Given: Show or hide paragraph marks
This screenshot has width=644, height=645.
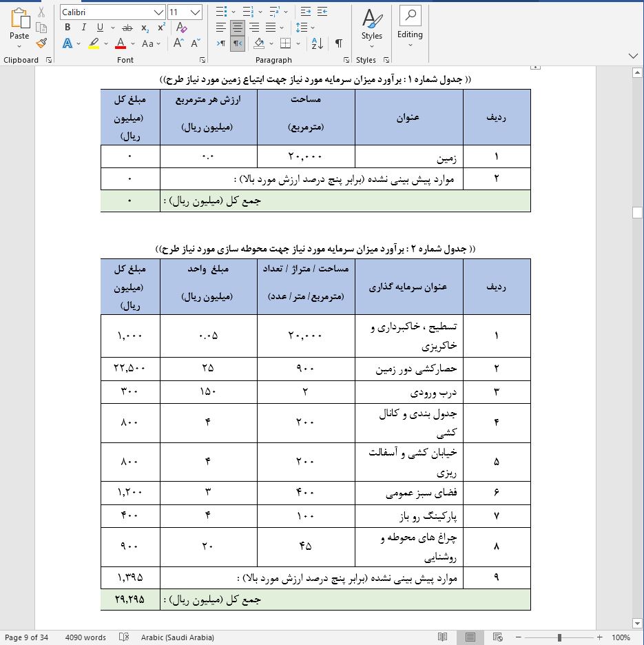Looking at the screenshot, I should coord(338,43).
